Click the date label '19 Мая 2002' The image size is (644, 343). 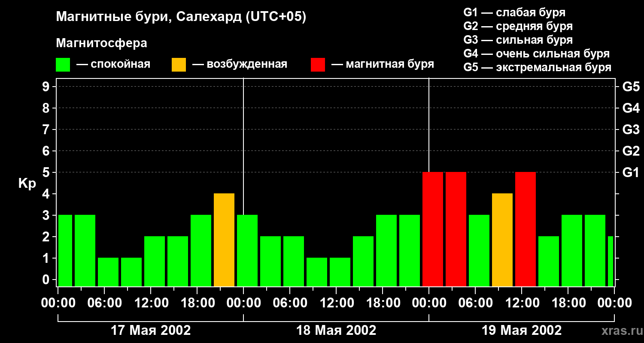tap(522, 330)
